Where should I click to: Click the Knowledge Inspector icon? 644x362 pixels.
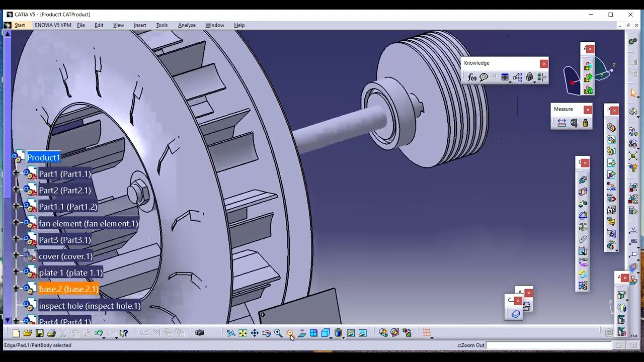tap(518, 77)
